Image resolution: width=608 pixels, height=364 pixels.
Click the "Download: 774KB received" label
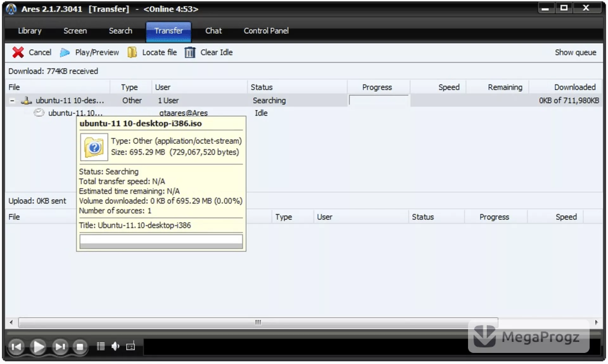click(x=53, y=71)
